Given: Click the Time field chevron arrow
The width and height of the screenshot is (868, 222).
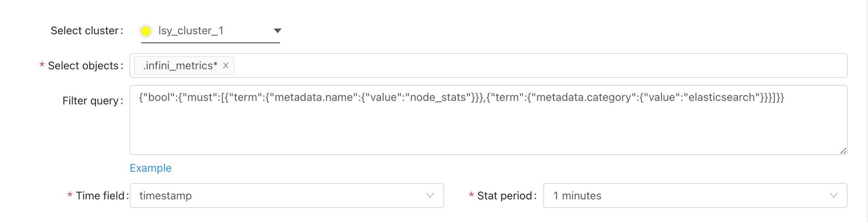Looking at the screenshot, I should [430, 196].
